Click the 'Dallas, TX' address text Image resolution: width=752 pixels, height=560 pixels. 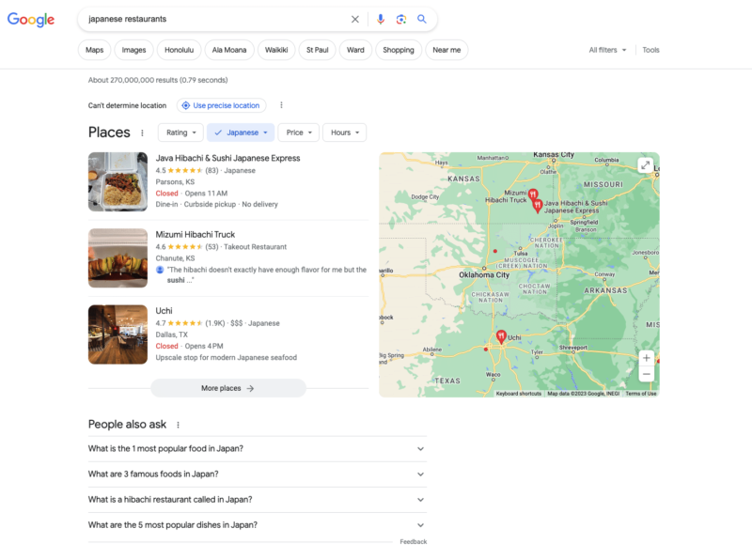click(172, 334)
